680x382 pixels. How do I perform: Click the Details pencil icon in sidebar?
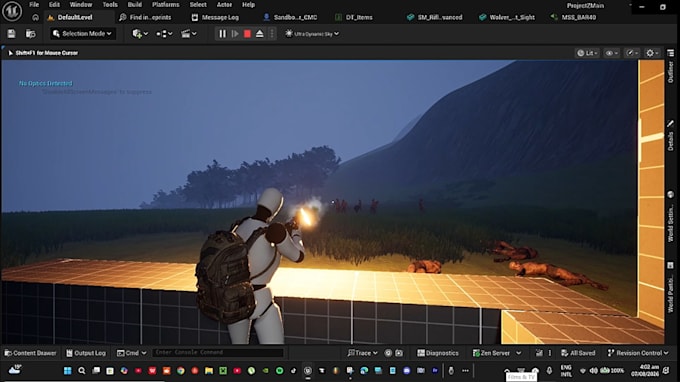pyautogui.click(x=670, y=124)
